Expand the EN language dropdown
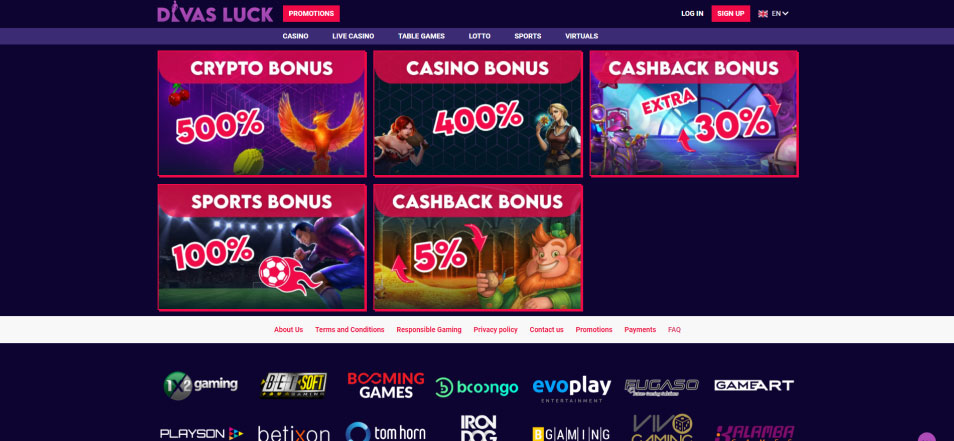This screenshot has width=954, height=441. (780, 13)
